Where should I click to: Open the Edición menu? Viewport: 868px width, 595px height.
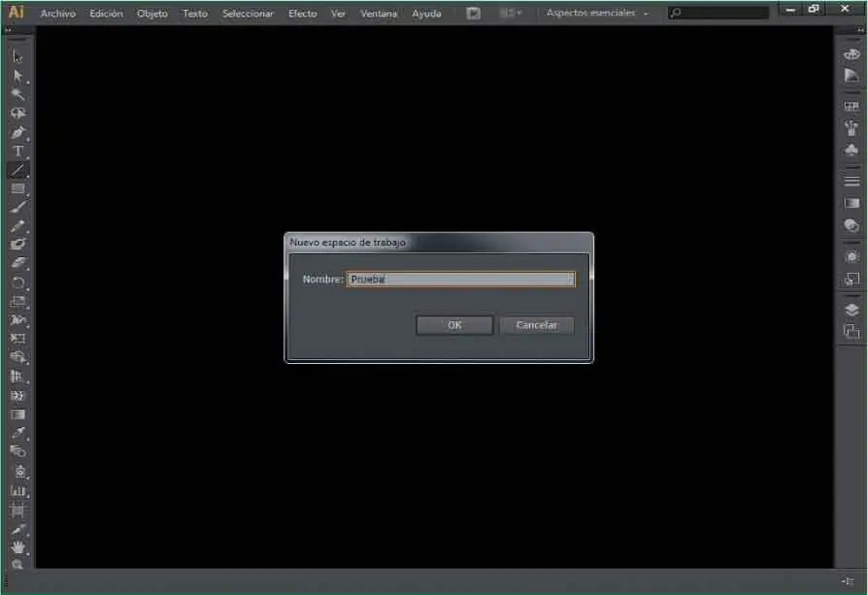point(106,14)
